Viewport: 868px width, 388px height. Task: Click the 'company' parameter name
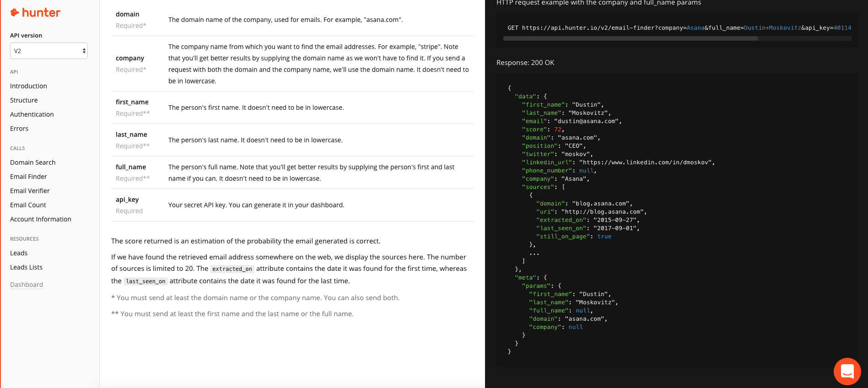pyautogui.click(x=130, y=58)
